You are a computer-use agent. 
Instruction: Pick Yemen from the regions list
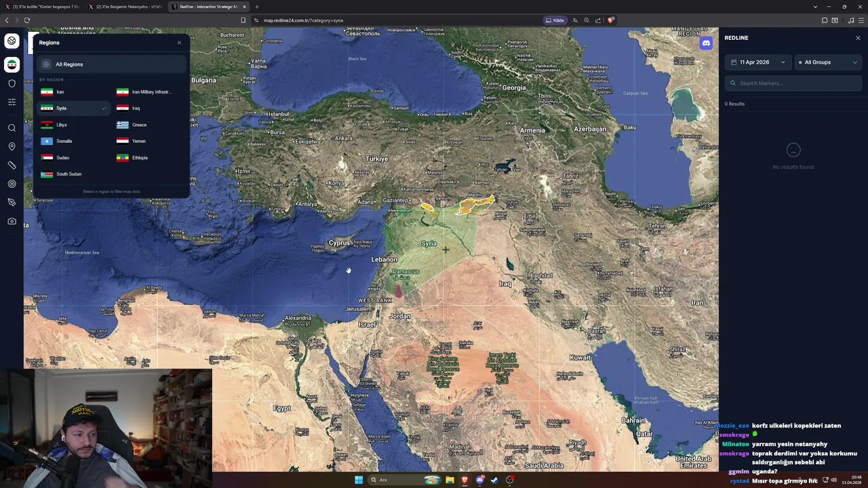[150, 141]
